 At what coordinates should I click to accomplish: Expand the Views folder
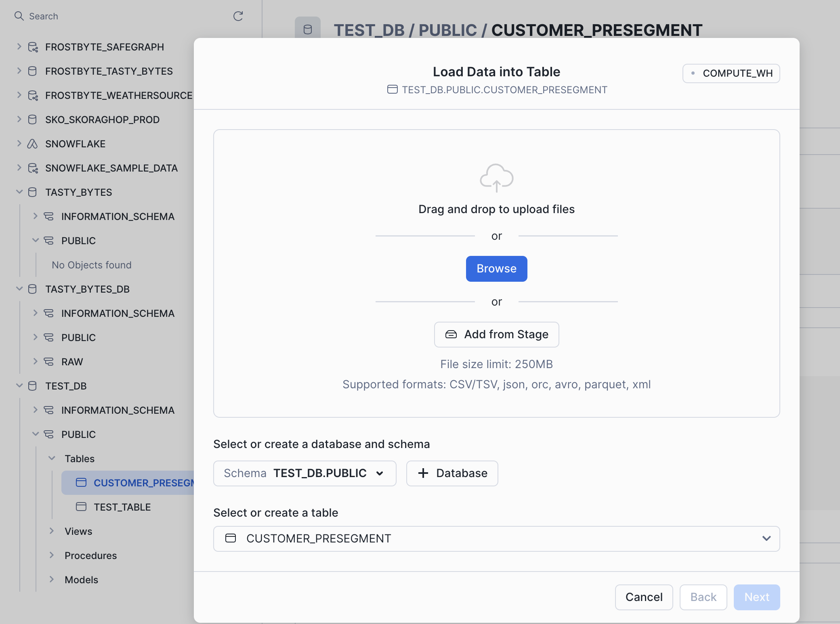click(52, 531)
